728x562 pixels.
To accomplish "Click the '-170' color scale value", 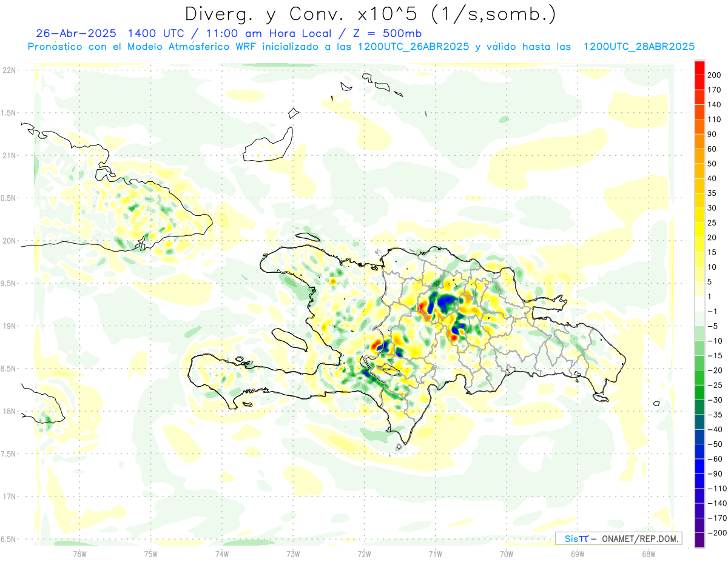I will click(x=717, y=518).
